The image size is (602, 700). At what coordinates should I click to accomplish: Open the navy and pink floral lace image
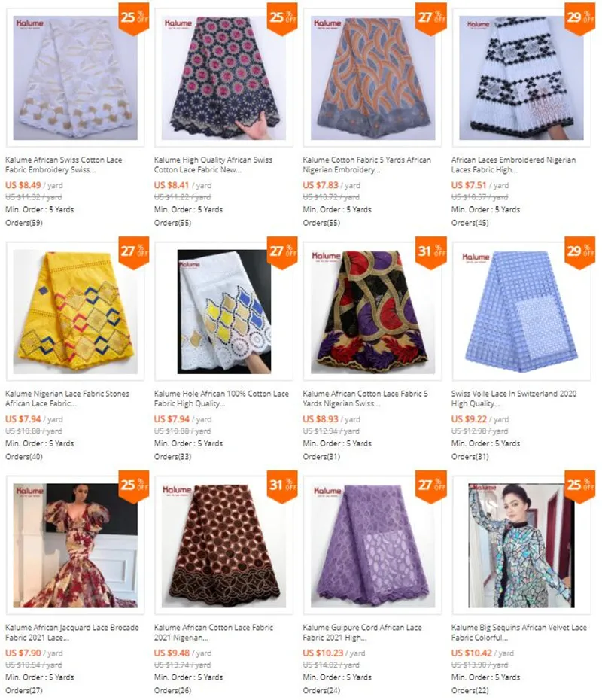point(224,78)
